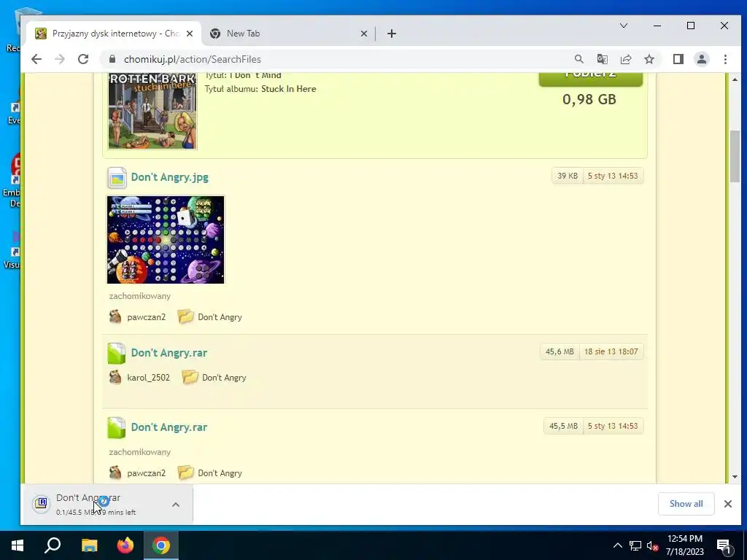This screenshot has height=560, width=747.
Task: Open the 45,6 MB Don't Angry.rar link
Action: click(169, 353)
